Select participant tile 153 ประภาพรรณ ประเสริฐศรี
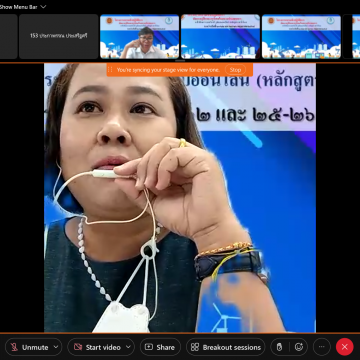This screenshot has height=360, width=360. point(59,36)
